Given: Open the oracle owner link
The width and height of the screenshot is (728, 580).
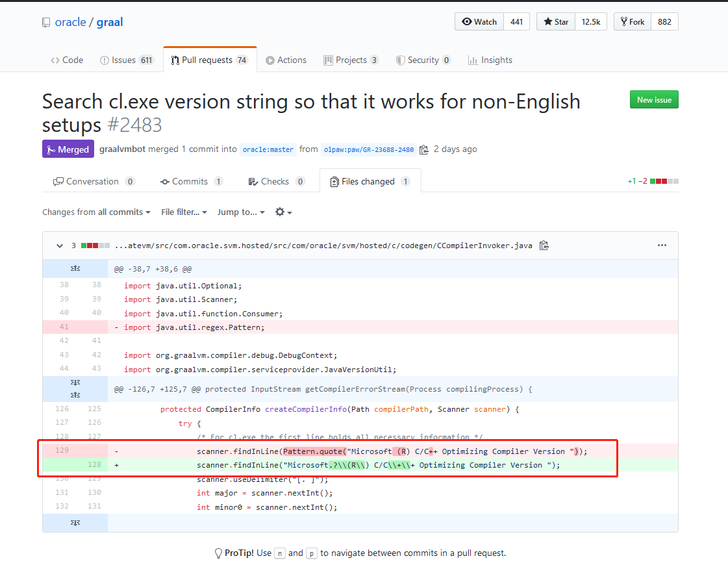Looking at the screenshot, I should point(71,22).
